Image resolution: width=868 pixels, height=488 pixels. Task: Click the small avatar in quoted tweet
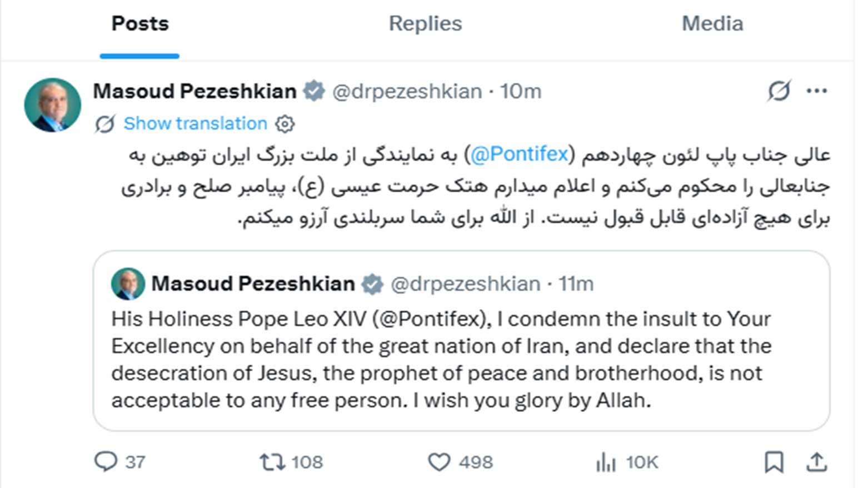pyautogui.click(x=128, y=283)
